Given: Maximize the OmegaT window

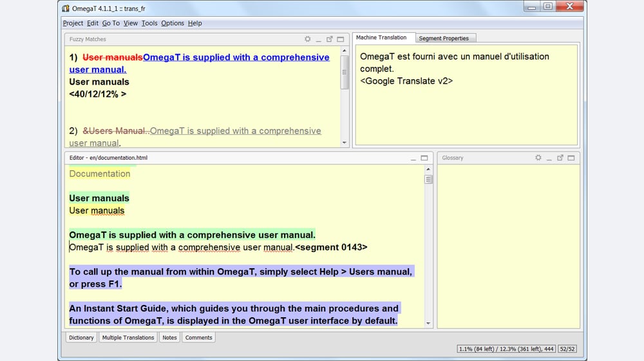Looking at the screenshot, I should coord(547,6).
